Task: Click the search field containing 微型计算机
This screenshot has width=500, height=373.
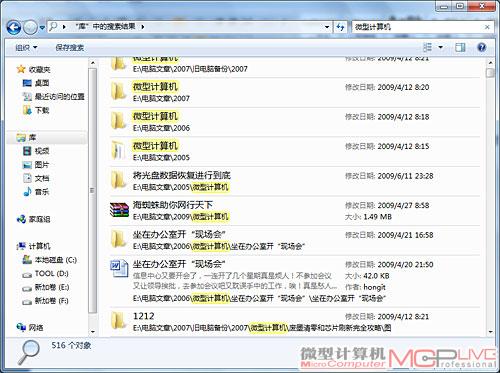Action: [x=418, y=27]
